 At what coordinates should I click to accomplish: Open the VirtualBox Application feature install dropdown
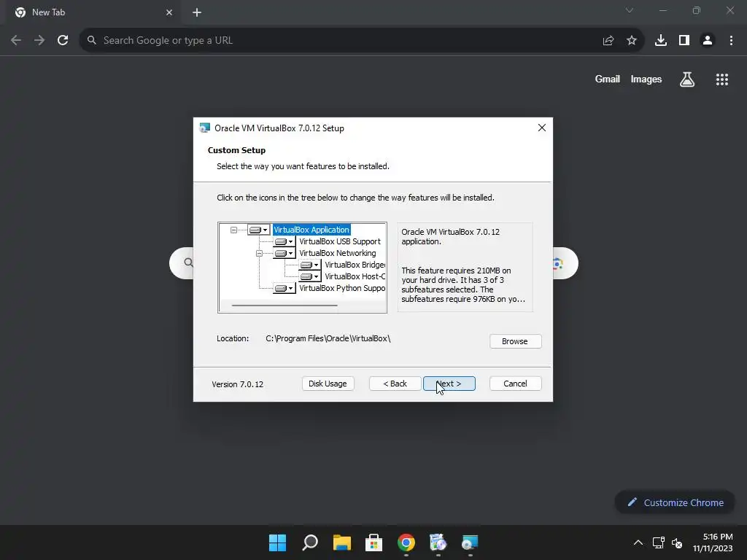259,230
